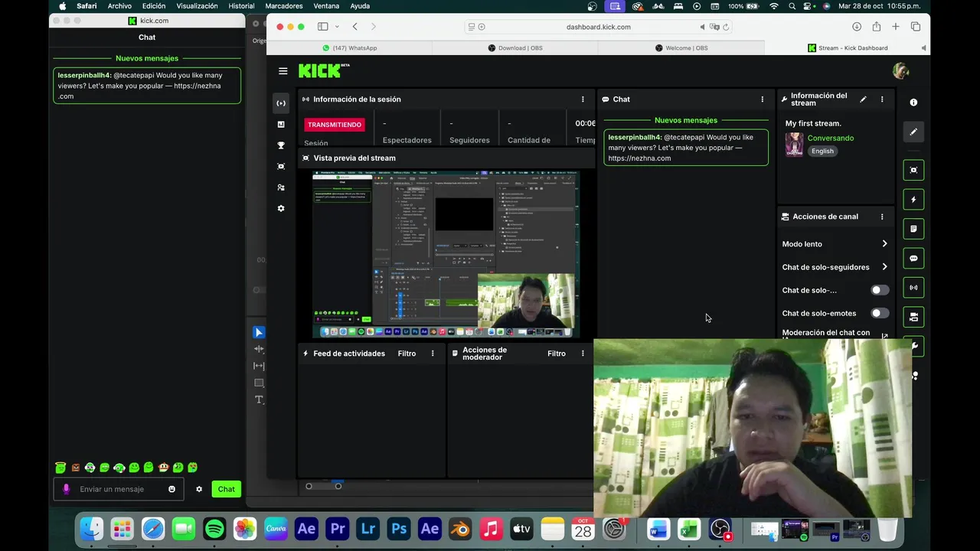Open Feed de actividades three-dot menu
The width and height of the screenshot is (980, 551).
tap(433, 354)
